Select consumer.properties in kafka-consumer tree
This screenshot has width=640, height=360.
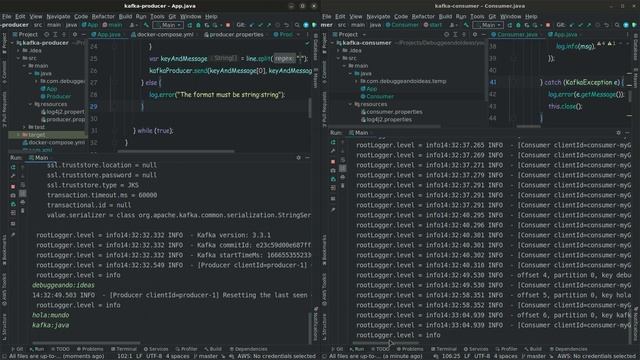(x=392, y=112)
